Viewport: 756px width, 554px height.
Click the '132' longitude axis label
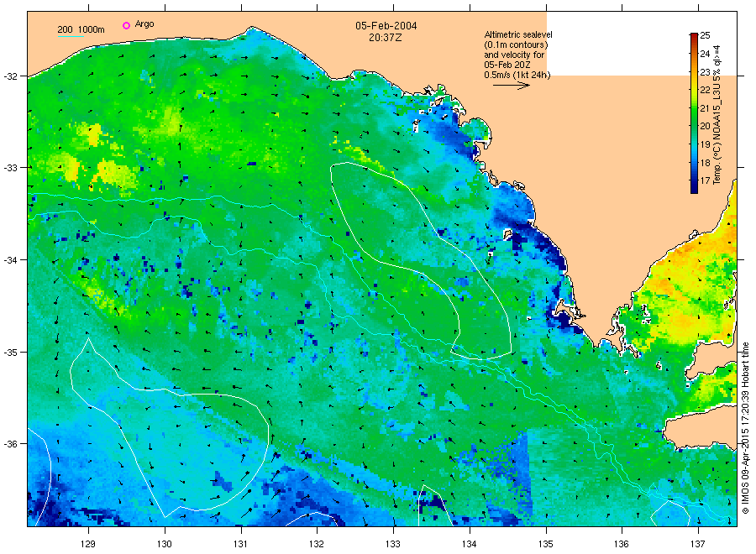click(317, 544)
